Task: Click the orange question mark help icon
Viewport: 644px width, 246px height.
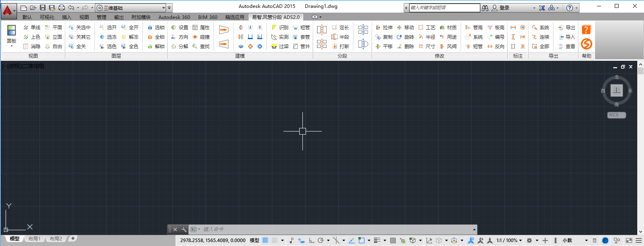Action: (x=586, y=30)
